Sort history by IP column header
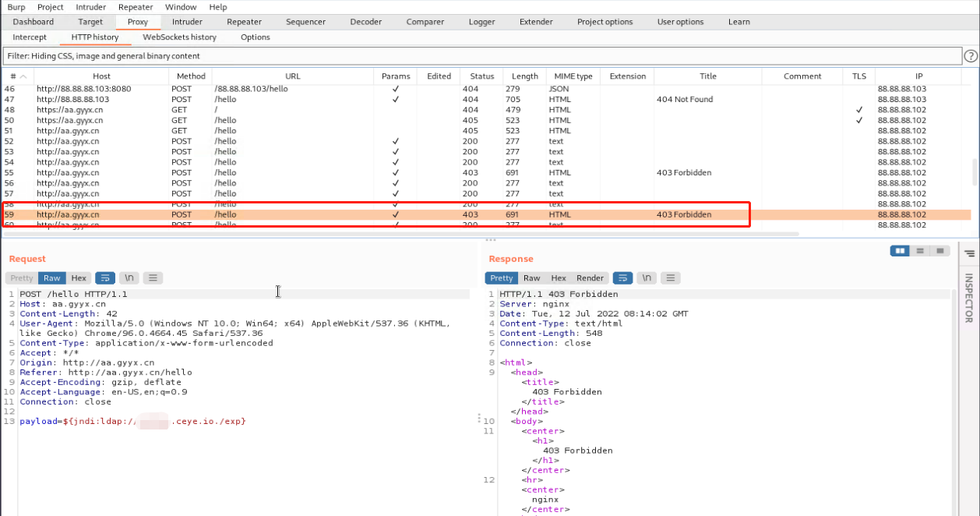The width and height of the screenshot is (980, 516). coord(919,76)
